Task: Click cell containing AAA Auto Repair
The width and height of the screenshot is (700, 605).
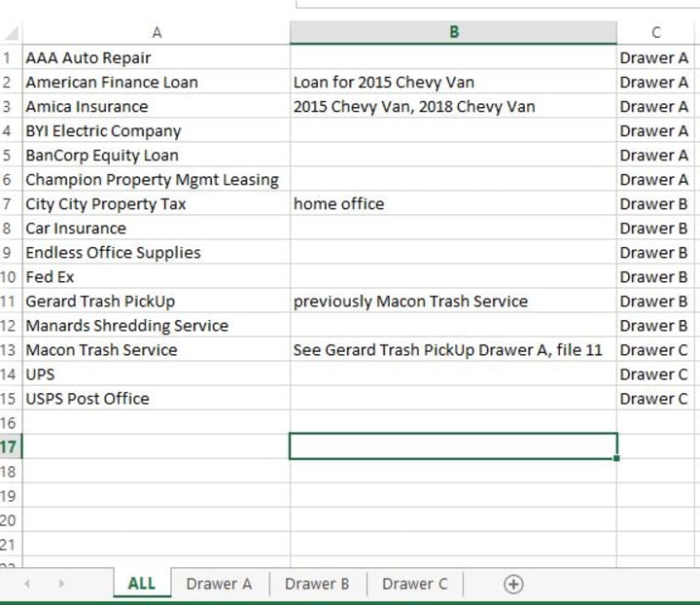Action: (157, 57)
